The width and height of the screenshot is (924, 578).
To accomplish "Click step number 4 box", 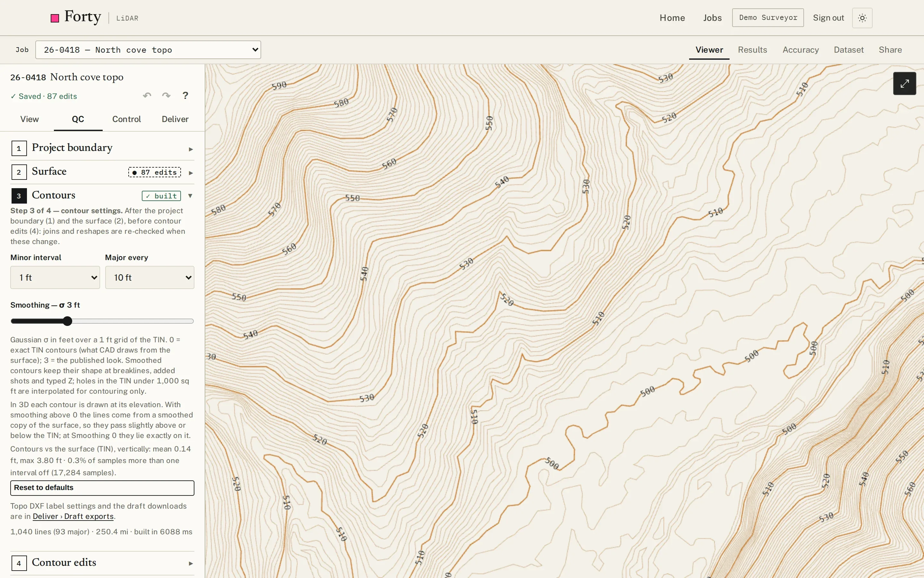I will tap(19, 563).
